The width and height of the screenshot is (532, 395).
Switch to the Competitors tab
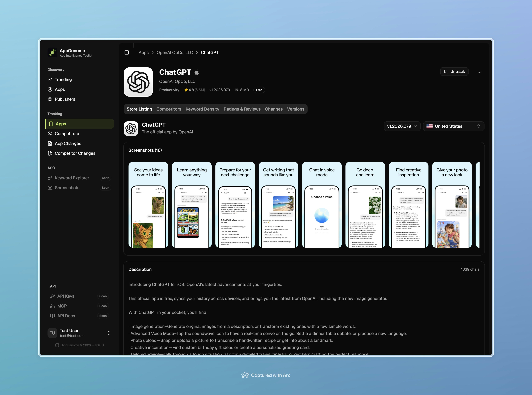point(169,109)
